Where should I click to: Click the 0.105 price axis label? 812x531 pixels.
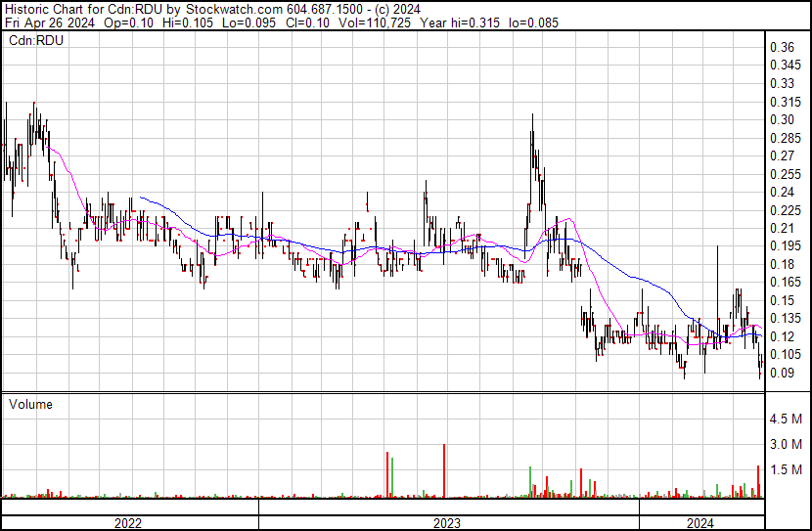click(786, 355)
